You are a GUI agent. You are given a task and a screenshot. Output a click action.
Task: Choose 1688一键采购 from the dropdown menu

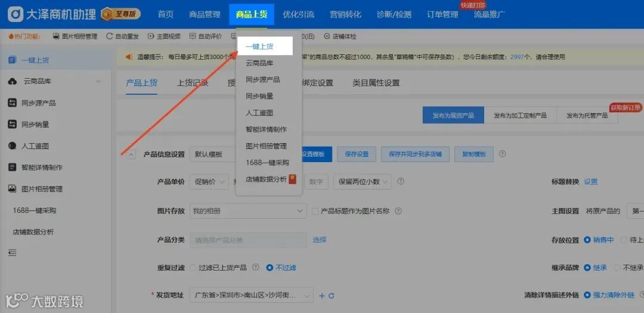[267, 162]
